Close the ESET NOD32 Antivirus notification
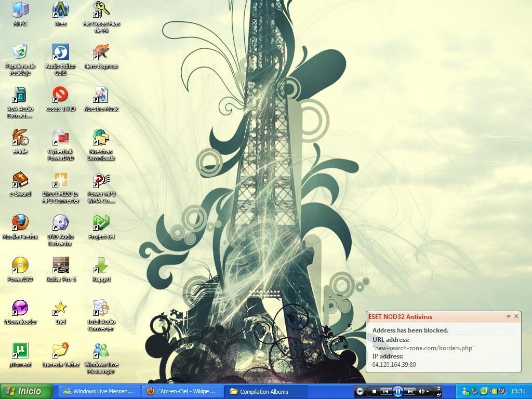This screenshot has height=399, width=532. [x=516, y=316]
